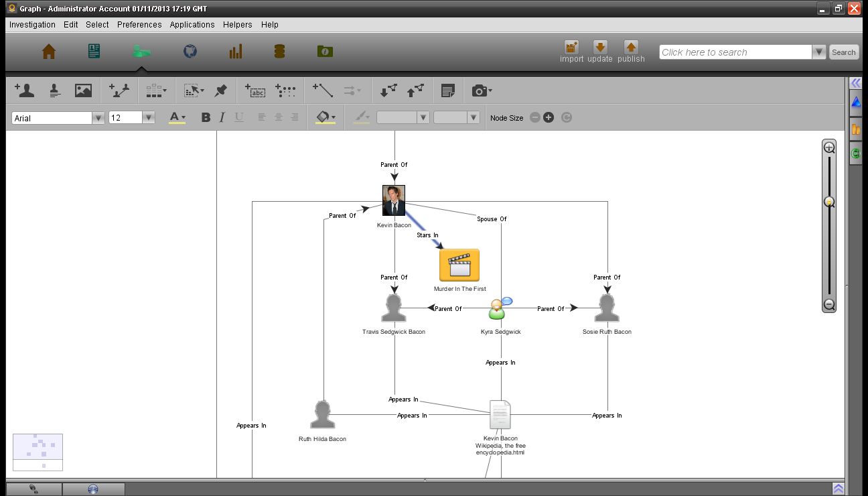Click the zoom slider handle

pyautogui.click(x=829, y=202)
